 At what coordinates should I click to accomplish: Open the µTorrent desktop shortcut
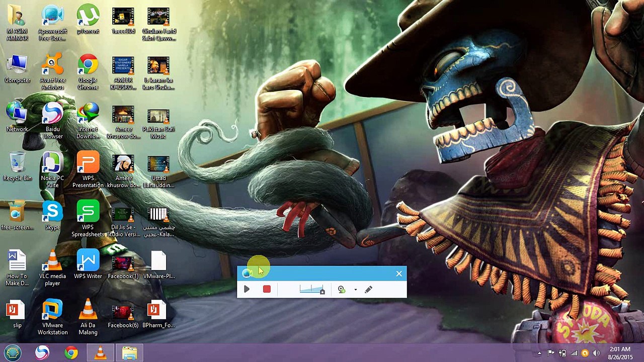coord(88,20)
